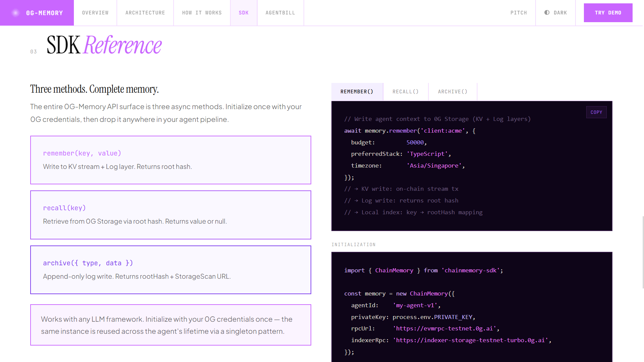Select the SDK nav item

[x=244, y=13]
